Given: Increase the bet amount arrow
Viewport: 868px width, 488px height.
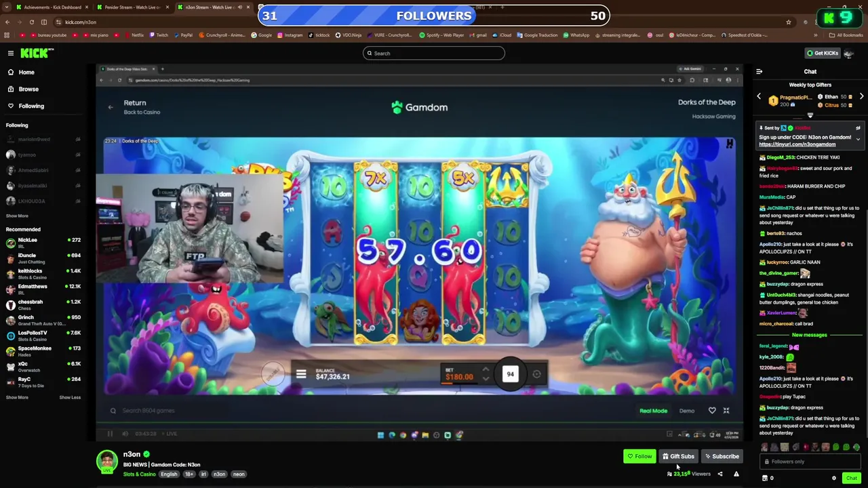Looking at the screenshot, I should pos(486,370).
